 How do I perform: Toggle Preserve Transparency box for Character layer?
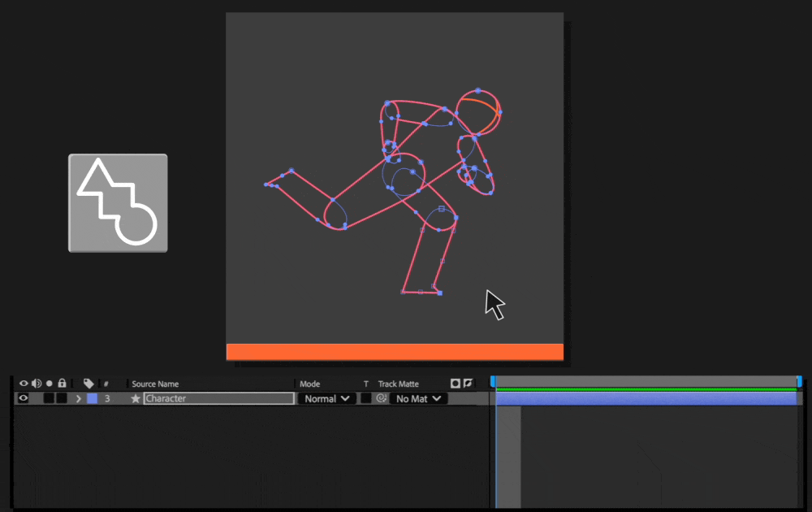click(x=365, y=398)
